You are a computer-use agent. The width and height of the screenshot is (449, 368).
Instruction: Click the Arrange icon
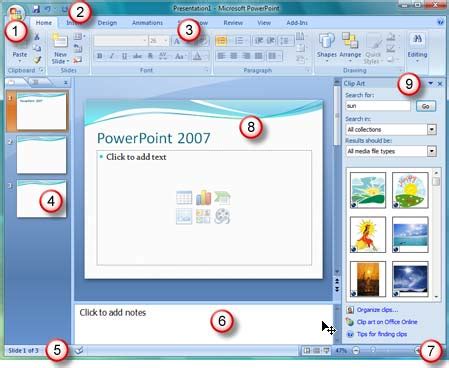(x=350, y=41)
